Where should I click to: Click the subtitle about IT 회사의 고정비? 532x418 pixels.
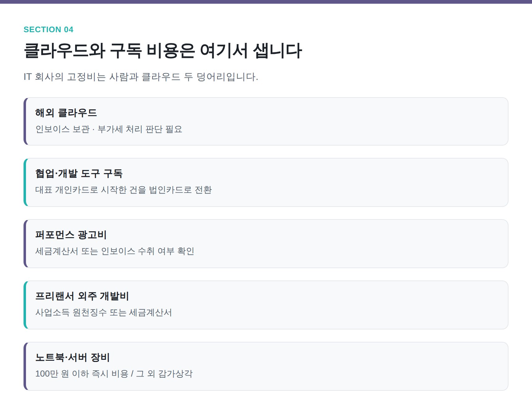point(141,76)
